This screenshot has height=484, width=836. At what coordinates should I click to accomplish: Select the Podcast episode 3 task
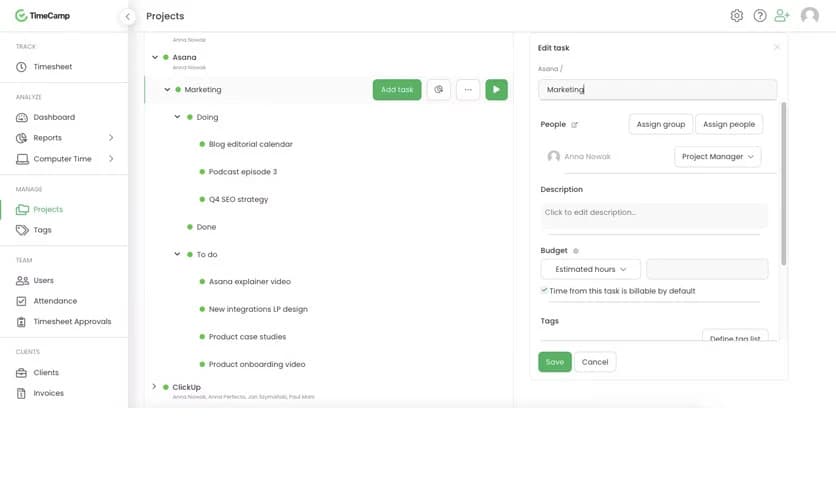point(243,172)
